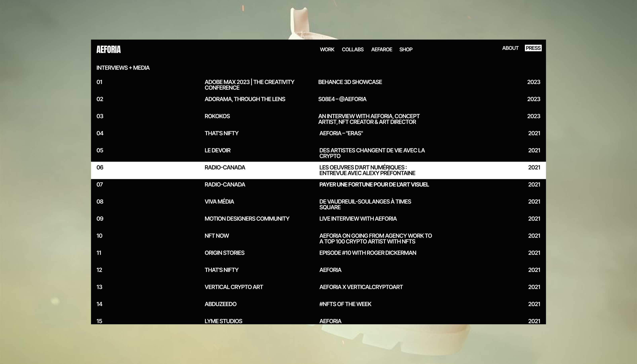Screen dimensions: 637x364
Task: Open AEFORIA – "ERAS" article
Action: (341, 133)
